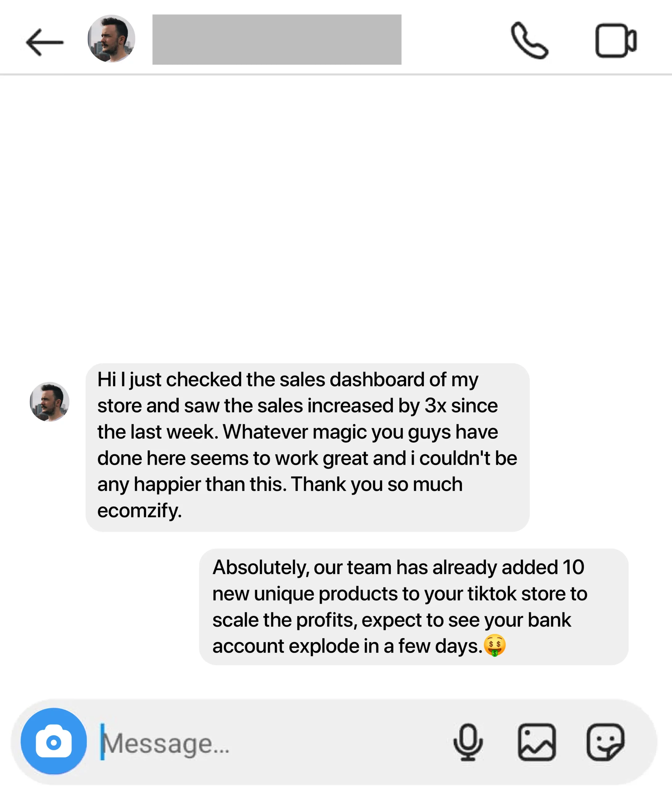Record a voice message with microphone icon

pyautogui.click(x=468, y=742)
